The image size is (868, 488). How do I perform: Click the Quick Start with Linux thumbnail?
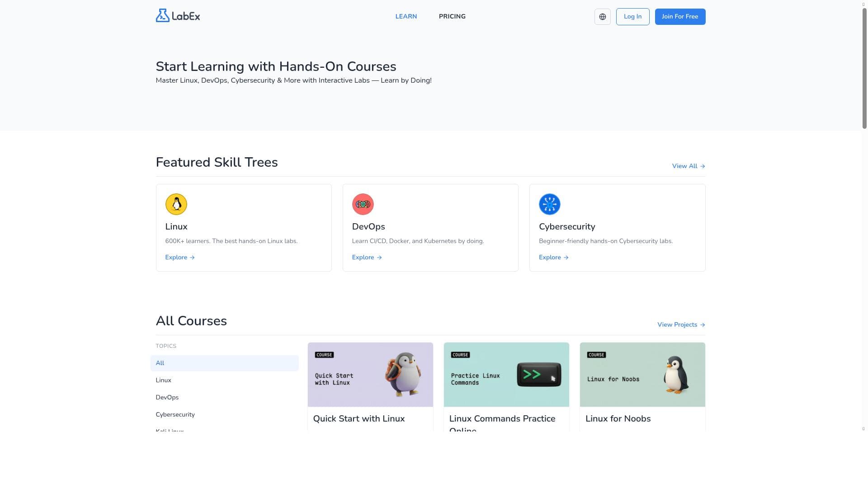pos(370,375)
